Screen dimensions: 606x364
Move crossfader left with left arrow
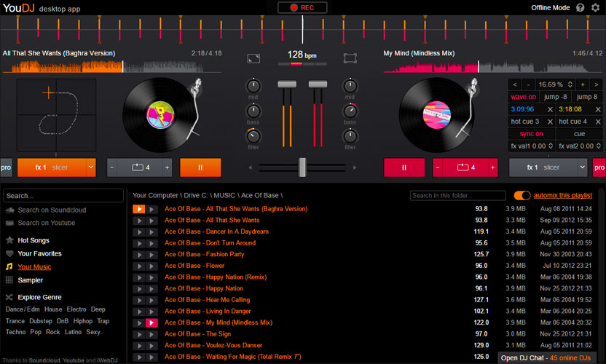[x=251, y=167]
